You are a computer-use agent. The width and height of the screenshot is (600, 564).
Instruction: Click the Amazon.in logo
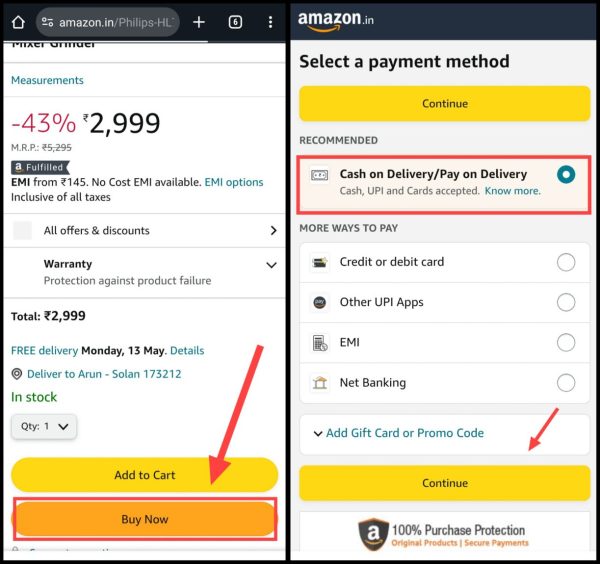336,21
